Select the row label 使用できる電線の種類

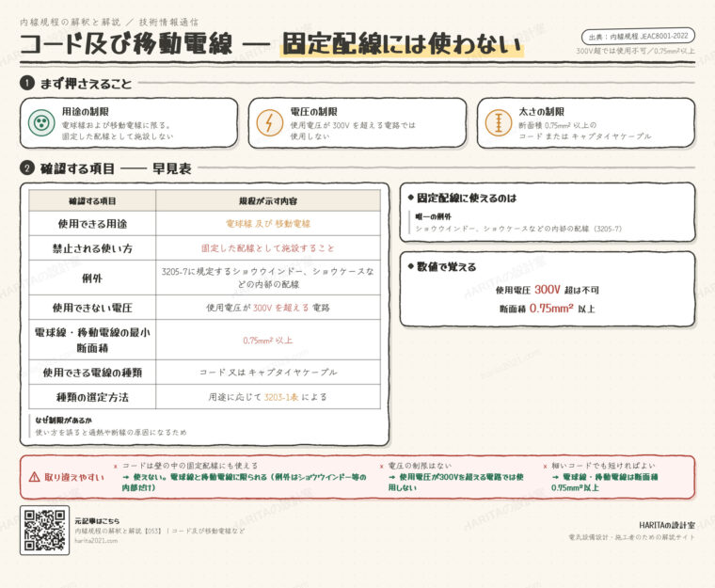point(92,373)
